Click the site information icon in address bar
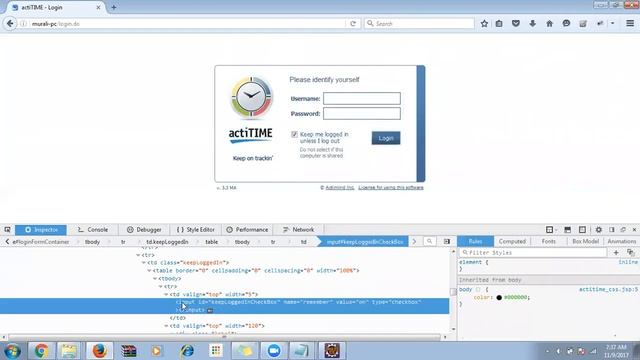The height and width of the screenshot is (360, 640). click(x=24, y=24)
